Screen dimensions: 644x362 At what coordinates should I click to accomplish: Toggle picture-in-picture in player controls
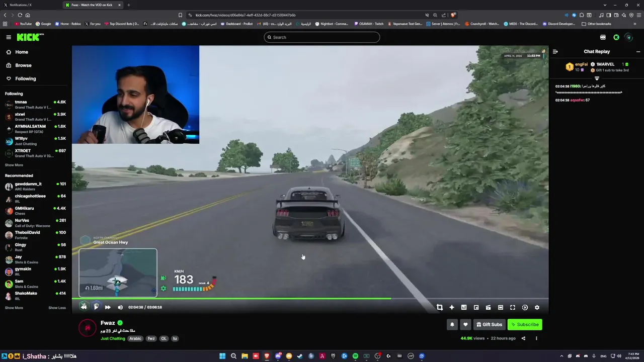476,307
